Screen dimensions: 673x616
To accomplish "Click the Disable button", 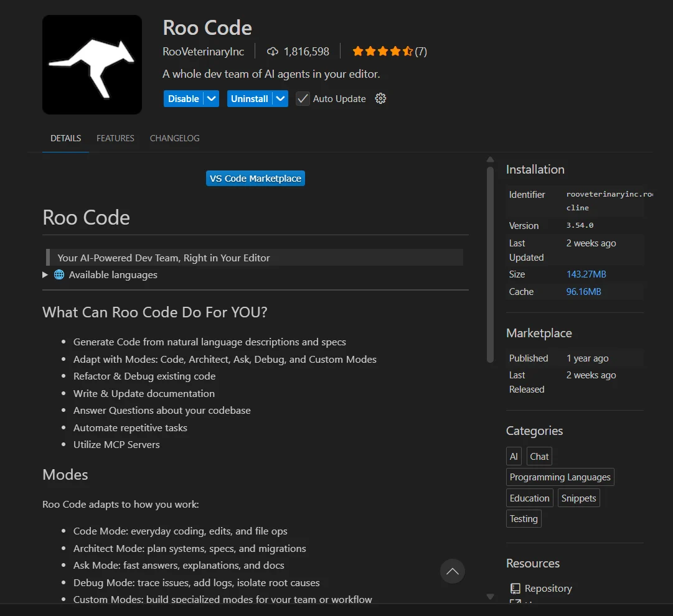I will 183,99.
